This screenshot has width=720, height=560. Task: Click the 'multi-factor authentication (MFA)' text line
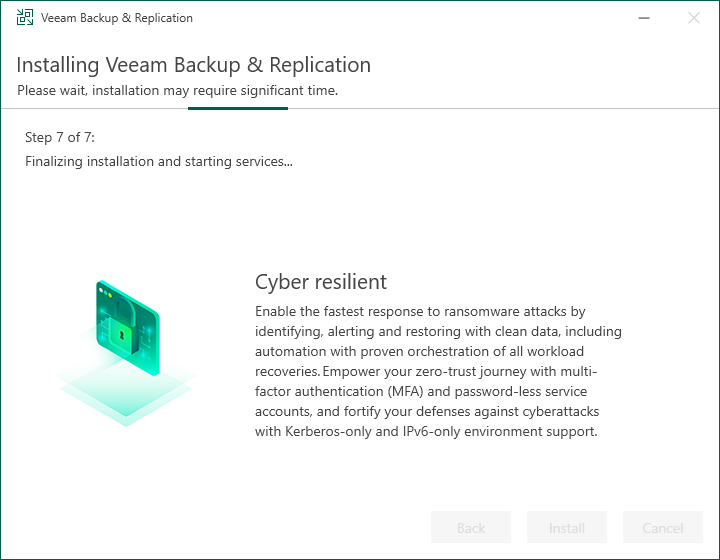tap(421, 391)
